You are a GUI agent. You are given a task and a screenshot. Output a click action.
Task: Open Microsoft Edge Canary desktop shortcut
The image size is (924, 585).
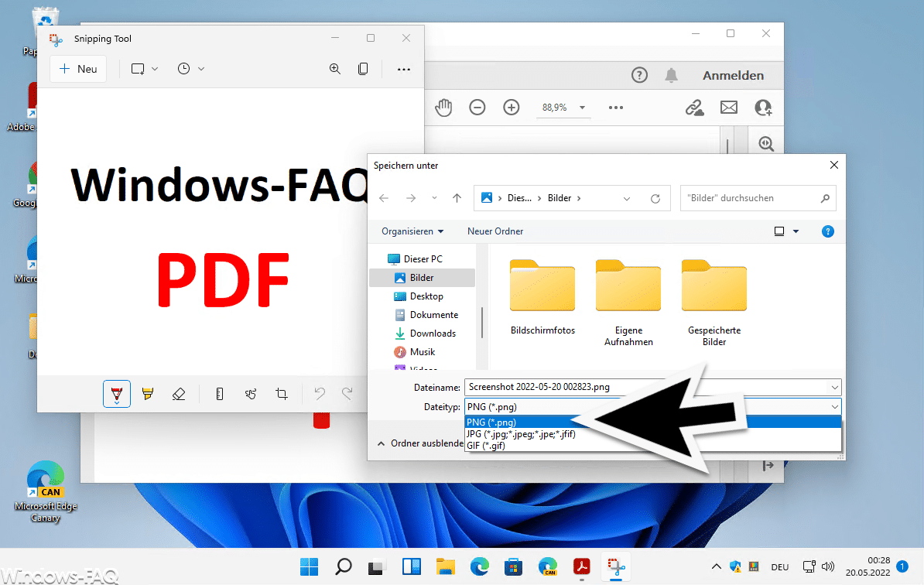tap(46, 492)
